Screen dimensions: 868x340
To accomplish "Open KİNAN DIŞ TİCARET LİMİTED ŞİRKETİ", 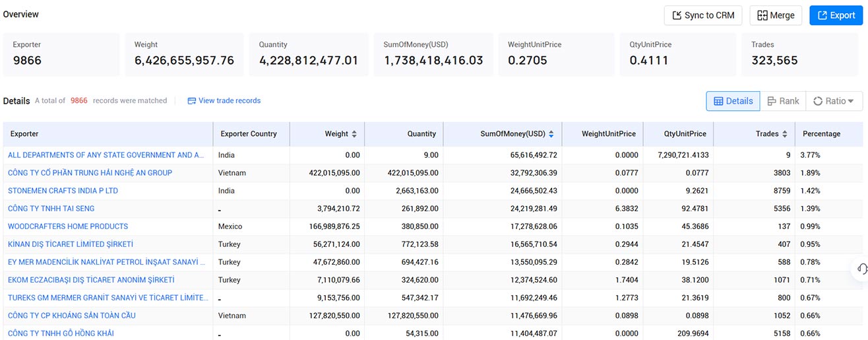I will click(x=71, y=244).
